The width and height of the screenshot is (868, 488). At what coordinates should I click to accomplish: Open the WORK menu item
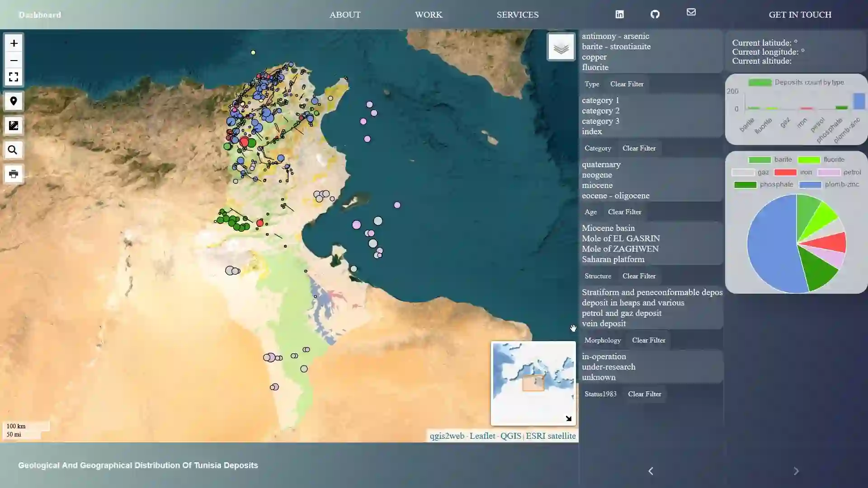[x=429, y=15]
